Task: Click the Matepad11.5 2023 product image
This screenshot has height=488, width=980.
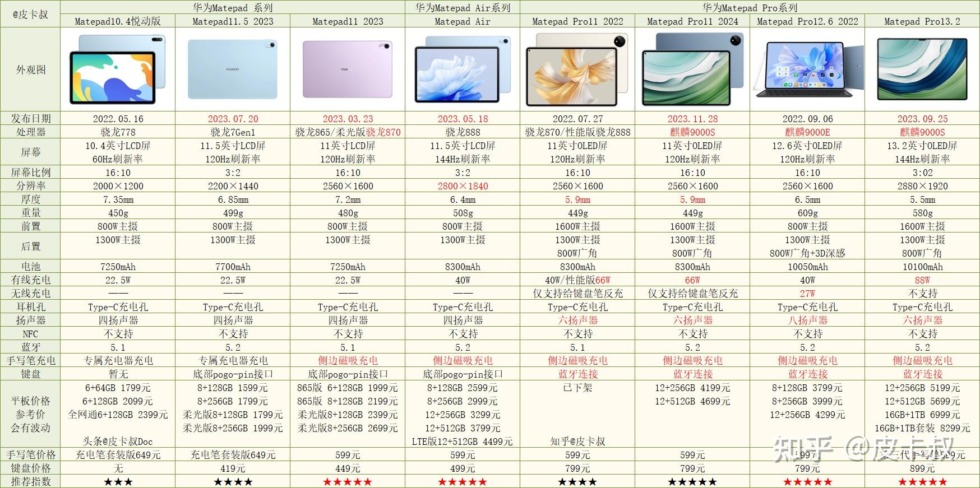Action: tap(233, 69)
